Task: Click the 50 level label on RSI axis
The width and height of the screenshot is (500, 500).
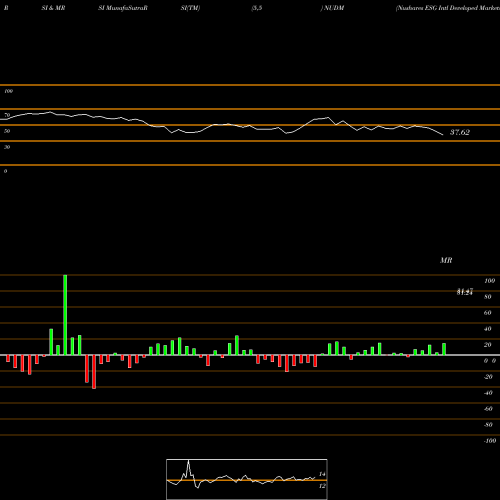Action: pos(7,131)
